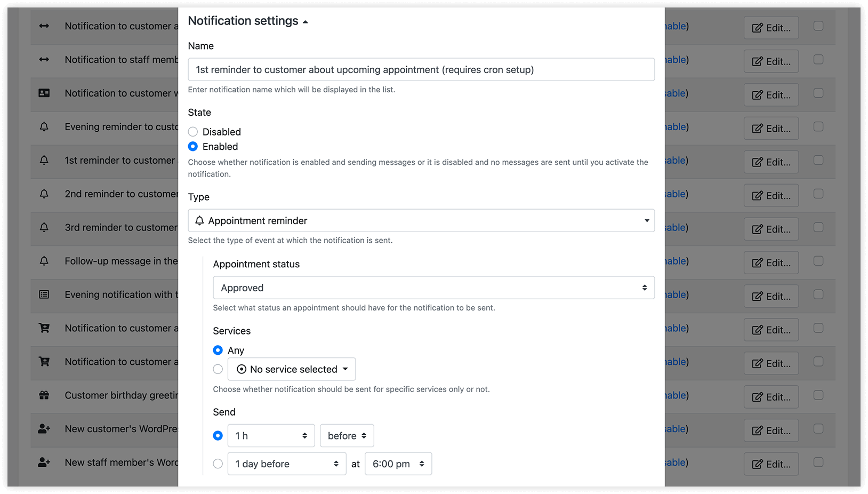Click arrows icon beside Notification to staff member
The image size is (868, 494).
pyautogui.click(x=44, y=59)
